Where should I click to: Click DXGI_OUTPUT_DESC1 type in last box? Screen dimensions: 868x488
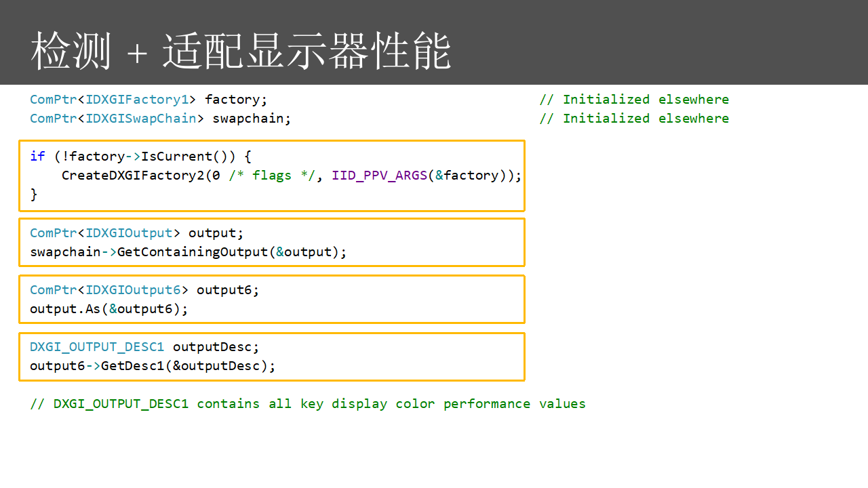coord(97,347)
